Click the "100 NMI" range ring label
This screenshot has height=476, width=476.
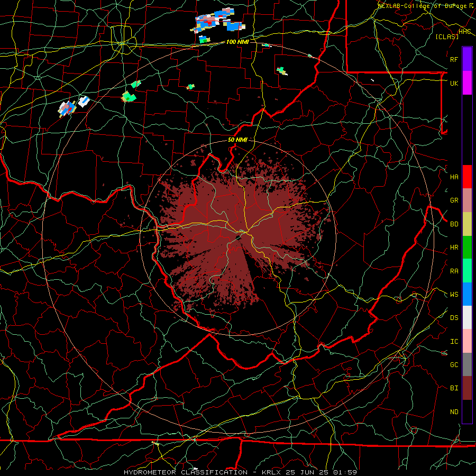tap(237, 42)
